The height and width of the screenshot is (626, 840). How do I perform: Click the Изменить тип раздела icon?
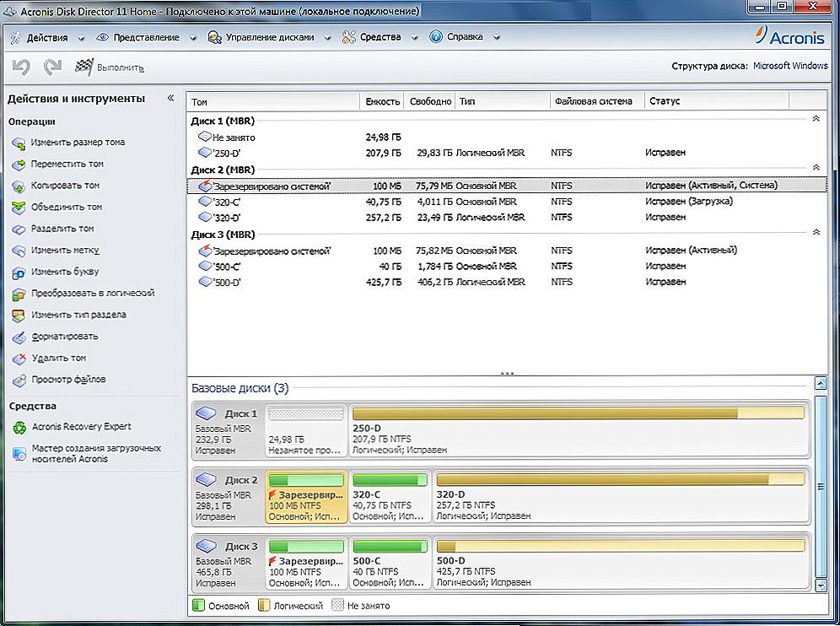point(19,316)
